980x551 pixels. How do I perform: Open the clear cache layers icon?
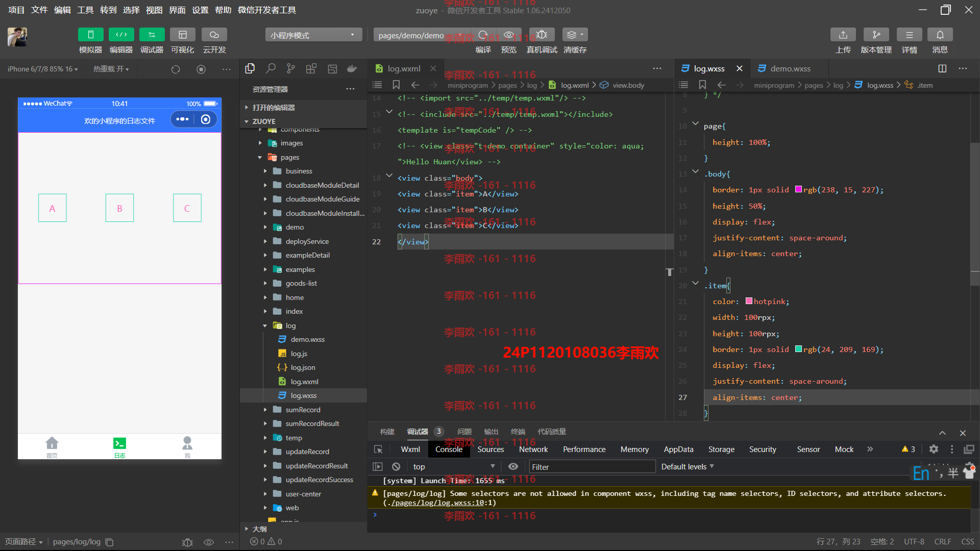coord(575,35)
